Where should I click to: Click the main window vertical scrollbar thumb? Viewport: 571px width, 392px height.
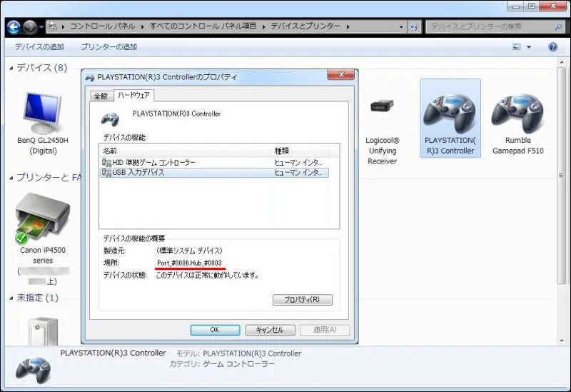[x=562, y=175]
